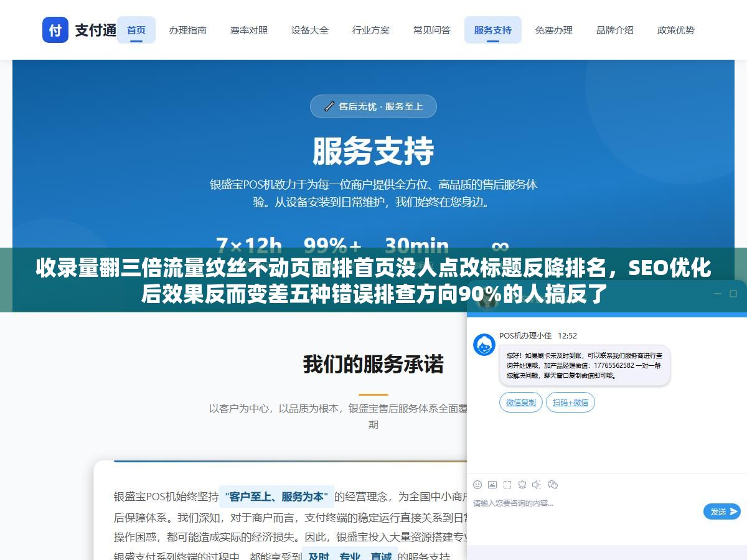Image resolution: width=747 pixels, height=560 pixels.
Task: Open 行业方案 page
Action: pyautogui.click(x=370, y=30)
